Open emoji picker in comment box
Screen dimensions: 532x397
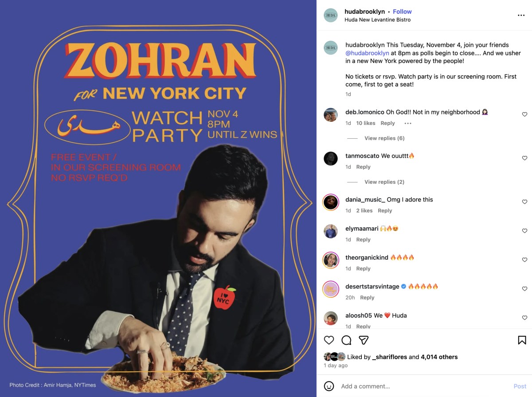pos(329,386)
